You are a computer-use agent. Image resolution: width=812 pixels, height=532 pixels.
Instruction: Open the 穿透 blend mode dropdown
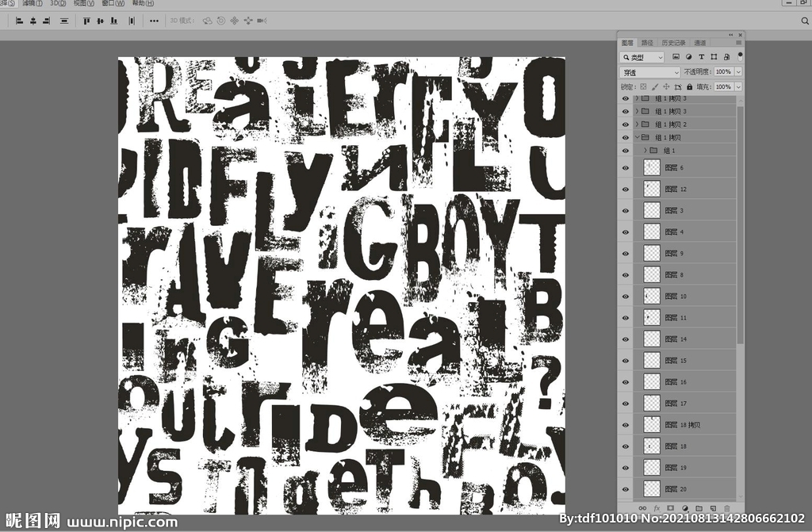click(x=649, y=72)
